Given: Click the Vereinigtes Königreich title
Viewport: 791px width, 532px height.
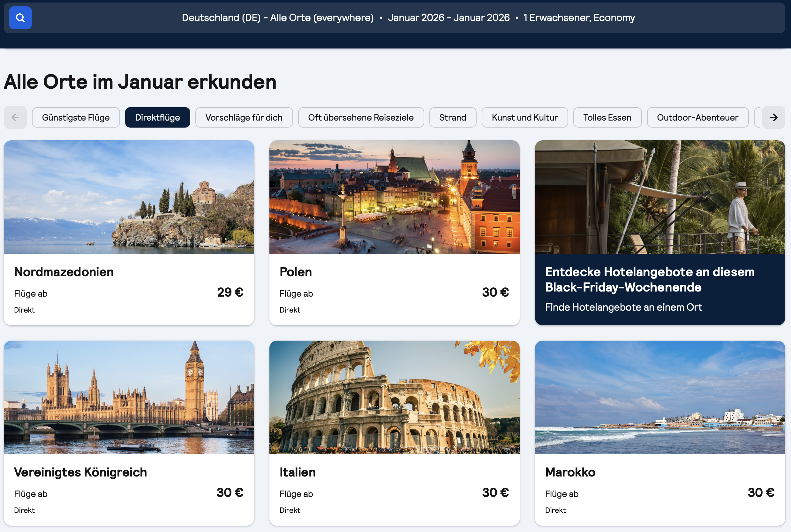Looking at the screenshot, I should tap(80, 472).
